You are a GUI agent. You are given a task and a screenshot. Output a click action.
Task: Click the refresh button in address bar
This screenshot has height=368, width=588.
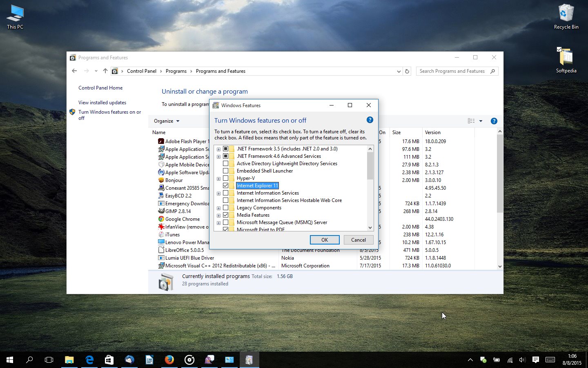click(407, 71)
